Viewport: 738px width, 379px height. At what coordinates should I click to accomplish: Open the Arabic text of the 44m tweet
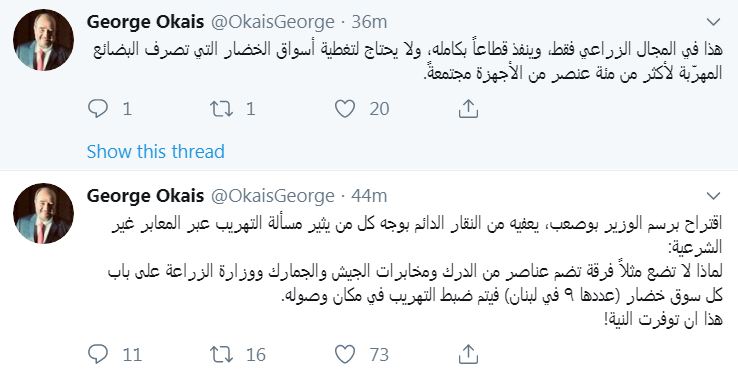click(415, 272)
